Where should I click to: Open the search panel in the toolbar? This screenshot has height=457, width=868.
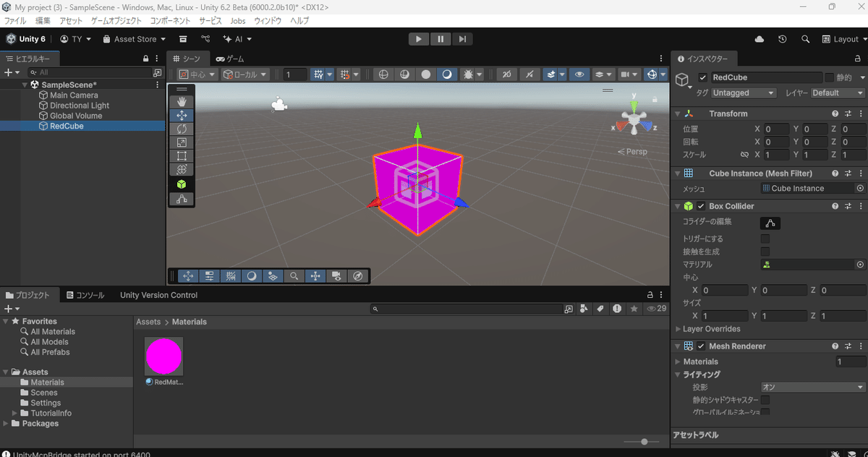click(806, 39)
